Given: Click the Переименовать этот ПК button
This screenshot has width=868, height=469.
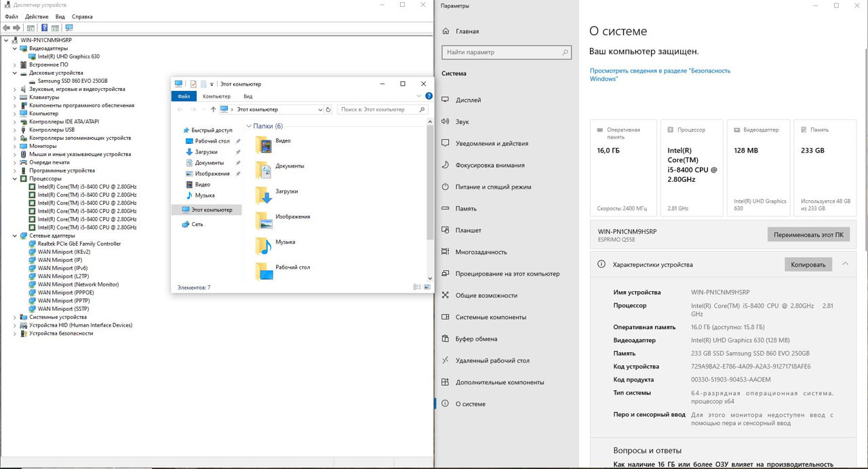Looking at the screenshot, I should pyautogui.click(x=808, y=235).
